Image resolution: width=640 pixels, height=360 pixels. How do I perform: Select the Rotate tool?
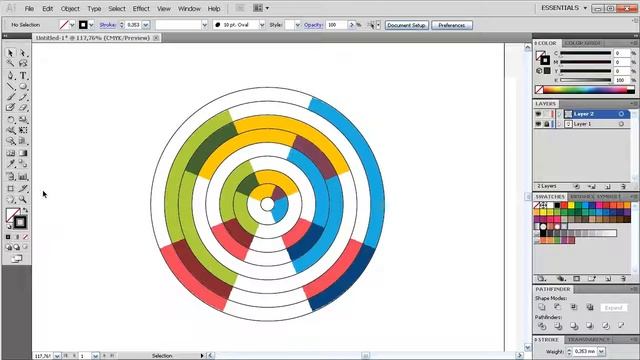[x=11, y=120]
